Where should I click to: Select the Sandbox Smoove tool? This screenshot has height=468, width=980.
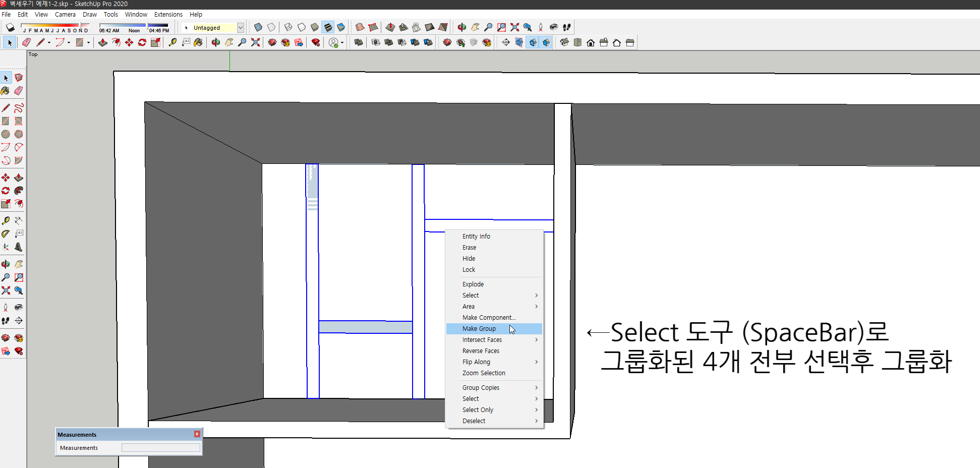pos(390,27)
